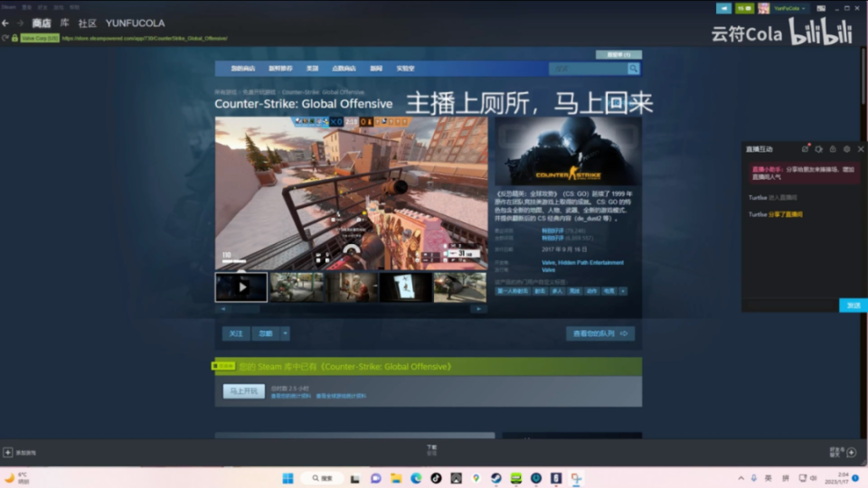Click the 发送 send button in chat panel
The width and height of the screenshot is (868, 488).
854,305
